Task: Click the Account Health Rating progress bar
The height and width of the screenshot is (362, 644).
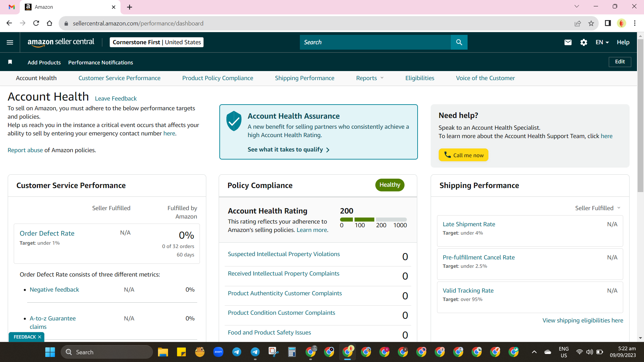Action: 373,220
